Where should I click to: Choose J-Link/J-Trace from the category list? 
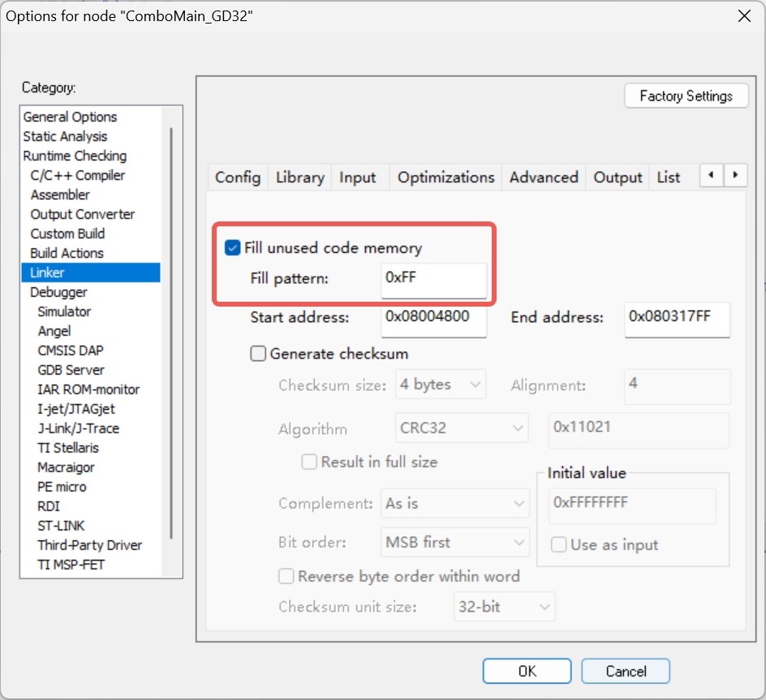click(x=79, y=428)
